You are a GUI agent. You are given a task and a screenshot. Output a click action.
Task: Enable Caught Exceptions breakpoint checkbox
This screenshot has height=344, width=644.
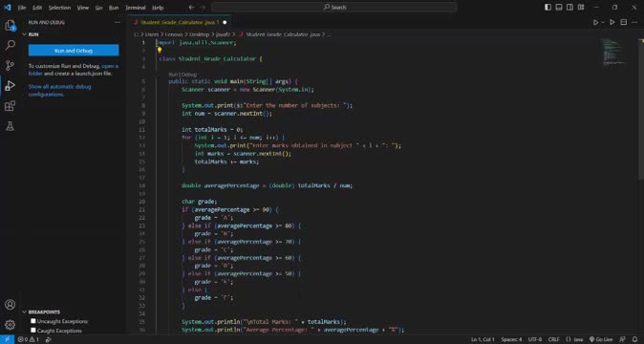point(33,330)
